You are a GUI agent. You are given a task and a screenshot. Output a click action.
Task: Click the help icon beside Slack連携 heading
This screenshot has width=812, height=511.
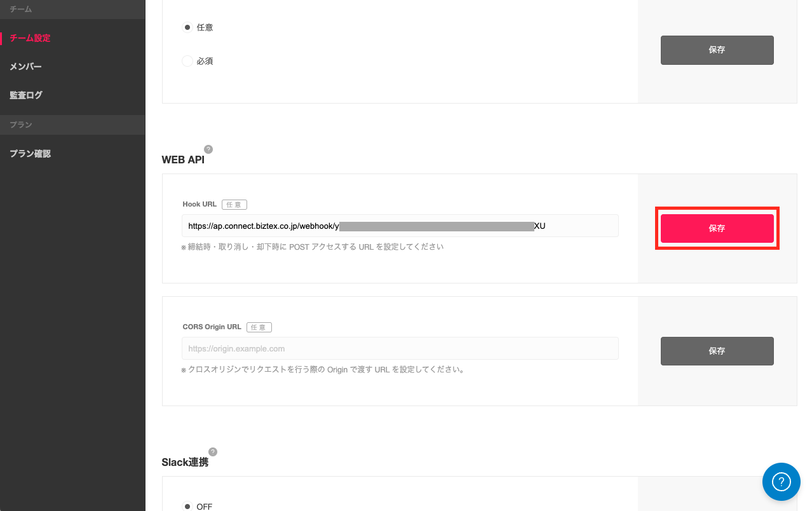pos(213,452)
